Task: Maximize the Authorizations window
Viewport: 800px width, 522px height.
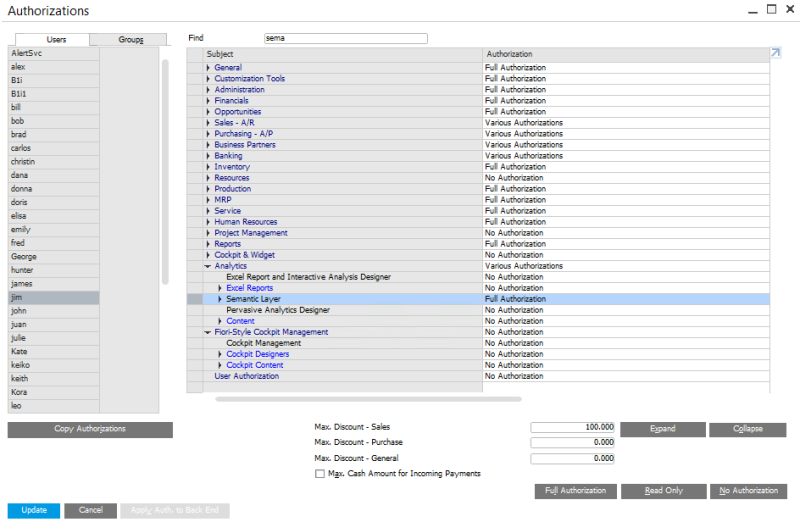Action: pyautogui.click(x=771, y=9)
